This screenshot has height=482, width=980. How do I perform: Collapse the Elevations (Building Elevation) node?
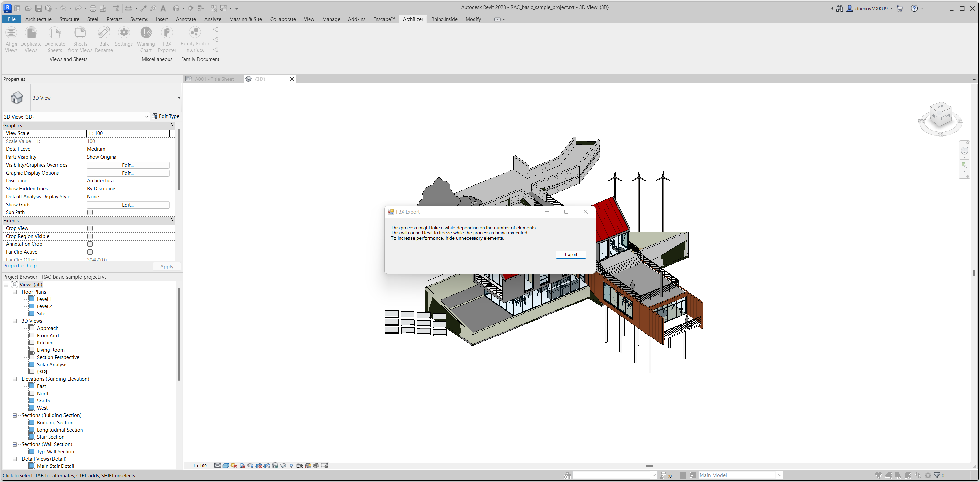click(15, 379)
